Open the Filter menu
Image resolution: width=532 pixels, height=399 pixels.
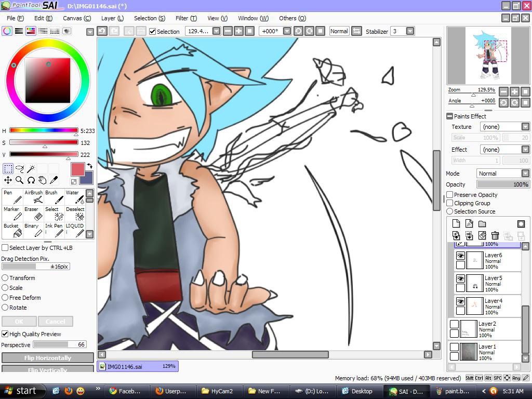(185, 18)
